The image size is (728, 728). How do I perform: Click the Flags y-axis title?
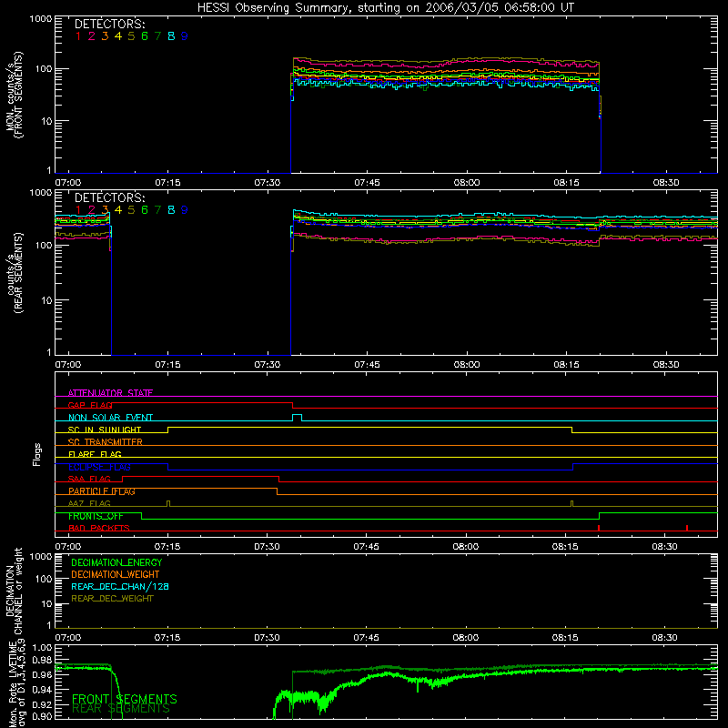(x=37, y=454)
